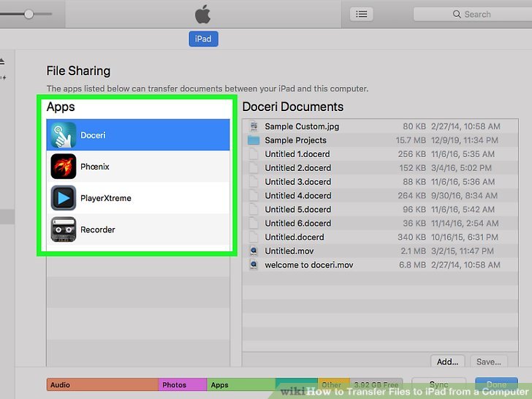Select file Sample Custom.jpg
Screen dimensions: 532x399
[302, 126]
